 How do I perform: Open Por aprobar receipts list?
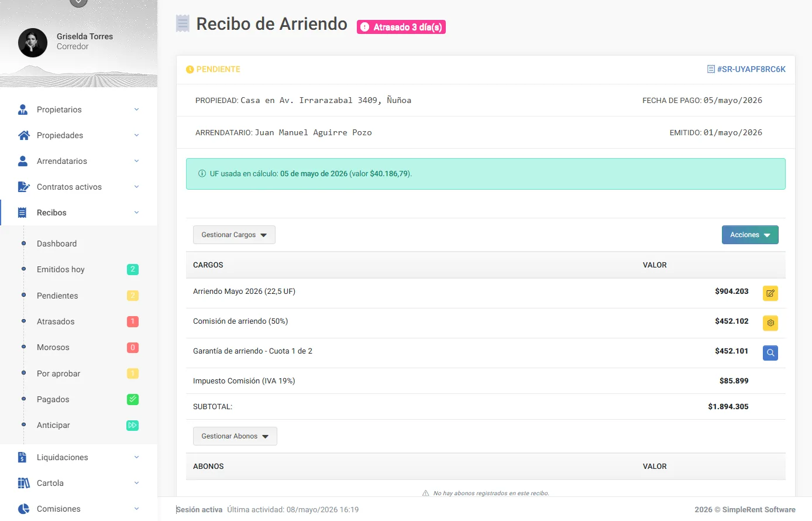click(x=59, y=373)
